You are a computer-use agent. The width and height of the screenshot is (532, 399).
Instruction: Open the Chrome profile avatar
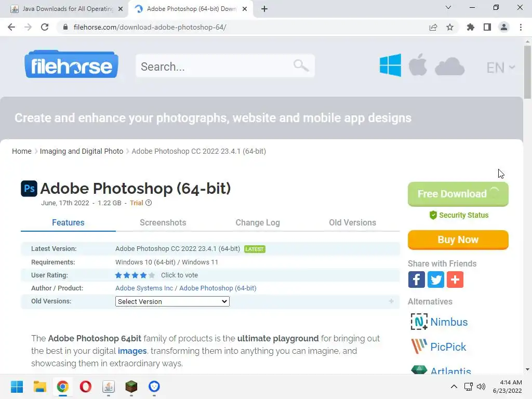504,27
